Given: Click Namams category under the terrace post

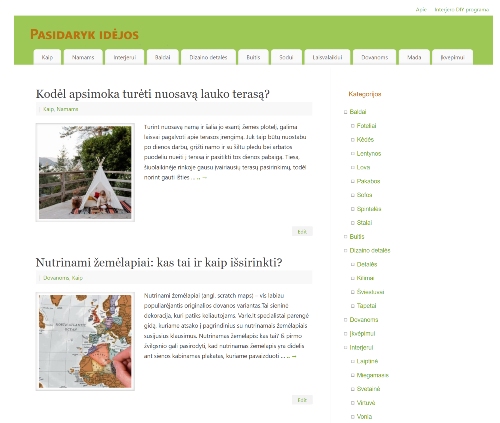Looking at the screenshot, I should pos(67,109).
